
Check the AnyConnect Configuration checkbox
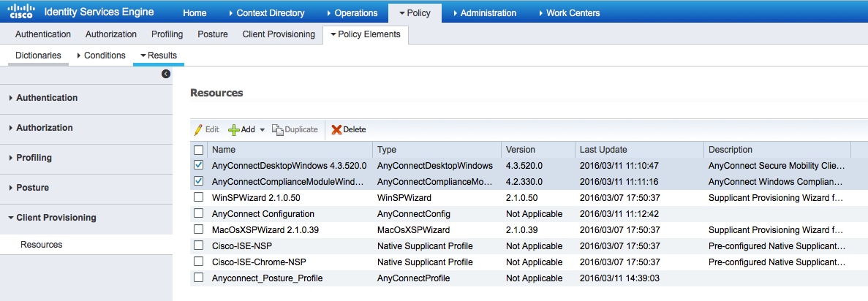tap(199, 213)
